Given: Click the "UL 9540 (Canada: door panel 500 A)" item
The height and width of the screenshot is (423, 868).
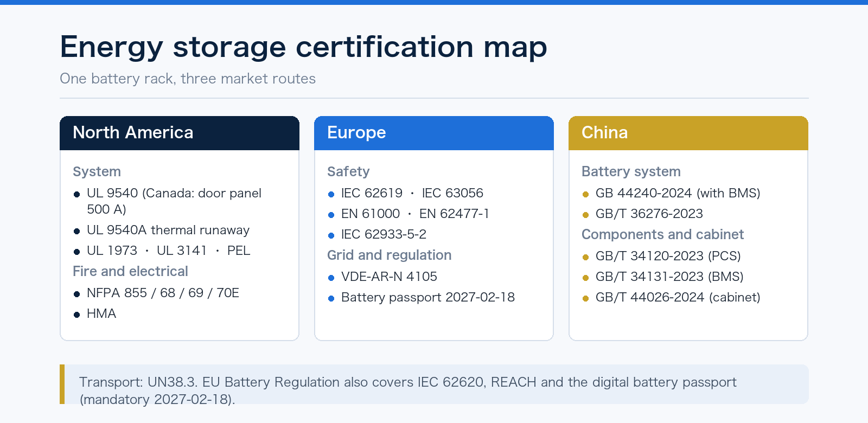Looking at the screenshot, I should pos(174,201).
